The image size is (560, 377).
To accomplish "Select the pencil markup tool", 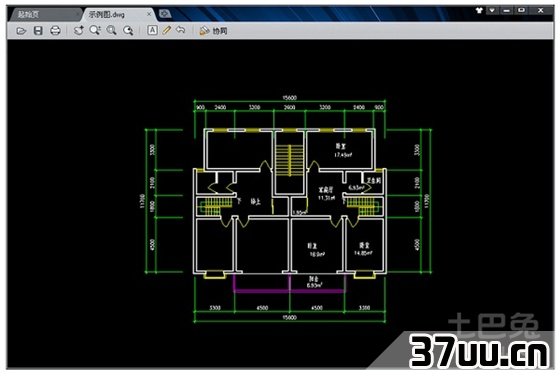I will 166,30.
